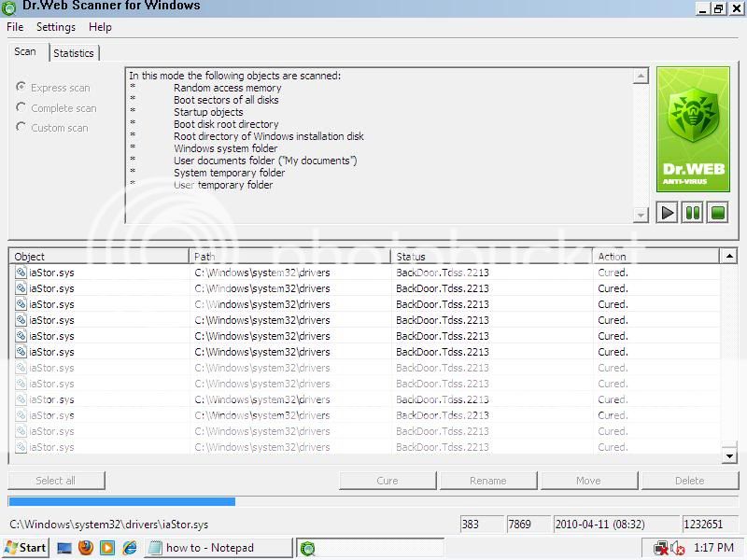747x560 pixels.
Task: Stop the scan with the stop button
Action: pyautogui.click(x=716, y=213)
